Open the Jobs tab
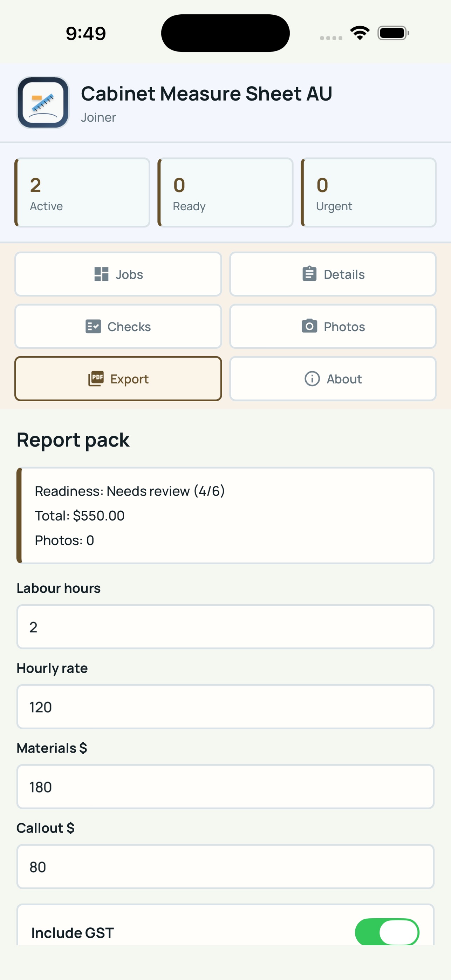The width and height of the screenshot is (451, 980). (x=118, y=274)
